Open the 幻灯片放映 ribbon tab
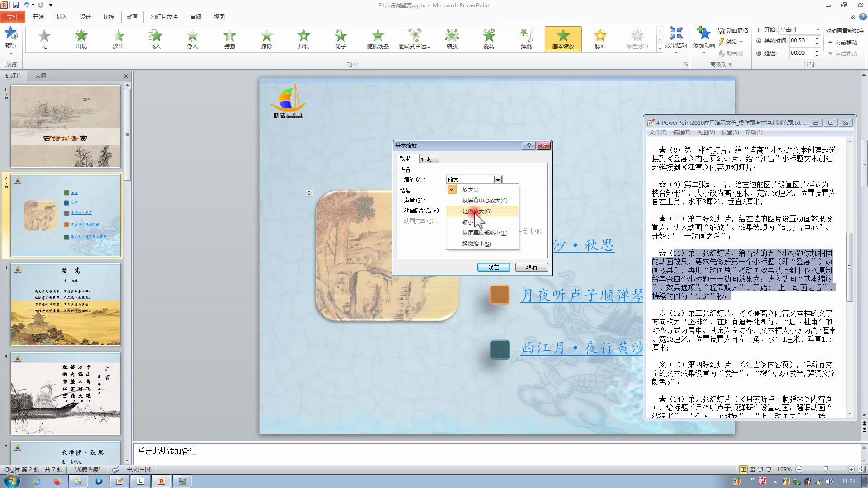868x488 pixels. (164, 17)
